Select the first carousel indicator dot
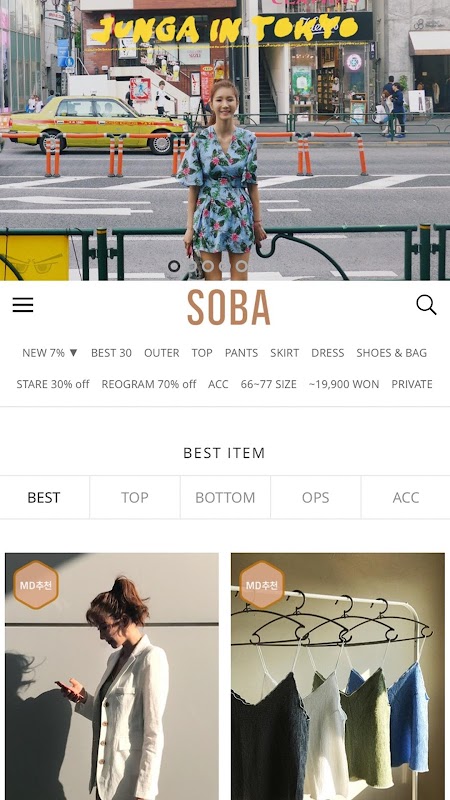 point(174,266)
